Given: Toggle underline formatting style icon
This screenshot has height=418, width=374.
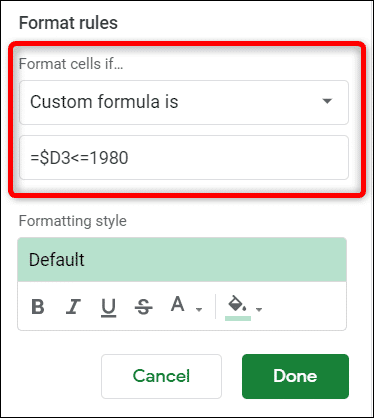Looking at the screenshot, I should point(108,307).
